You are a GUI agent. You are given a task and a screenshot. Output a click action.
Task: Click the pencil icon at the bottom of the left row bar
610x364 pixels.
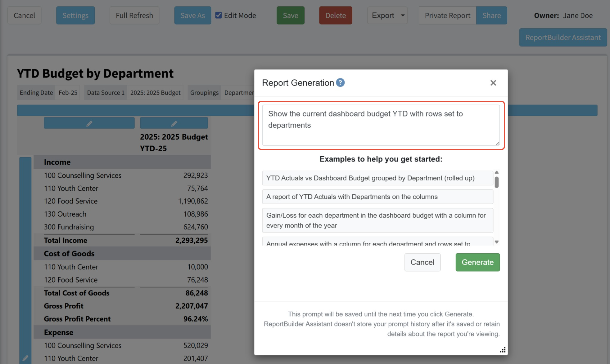click(x=25, y=358)
